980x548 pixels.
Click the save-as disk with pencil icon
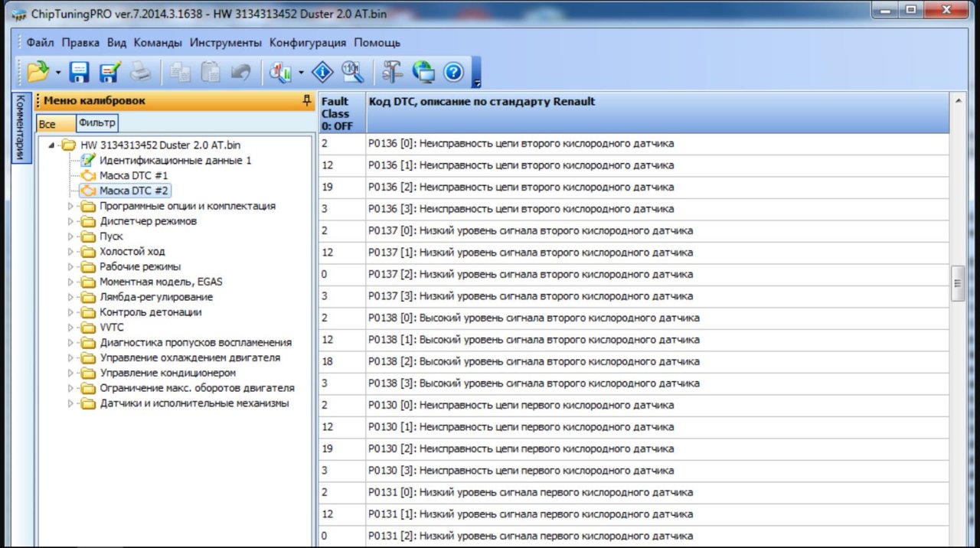click(x=110, y=72)
